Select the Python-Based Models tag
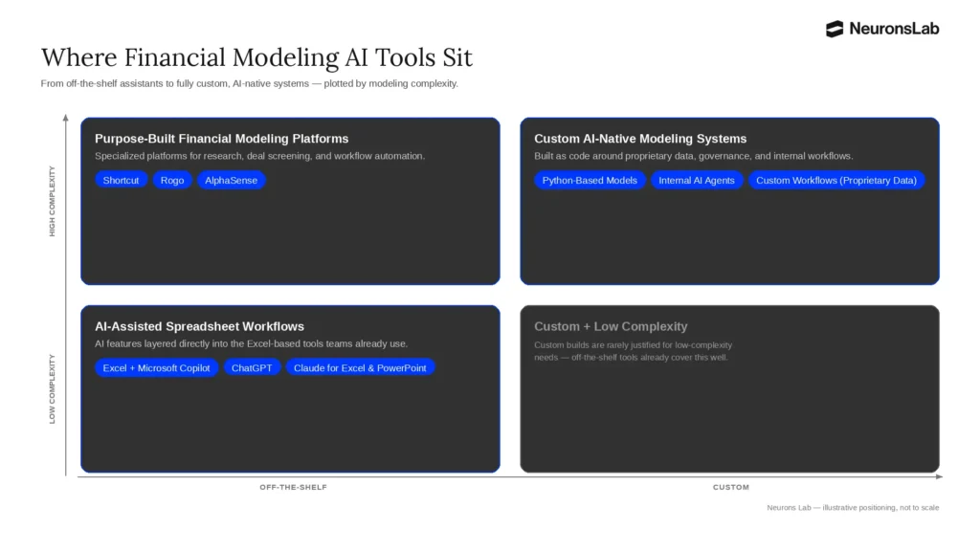Image resolution: width=980 pixels, height=551 pixels. pos(590,180)
